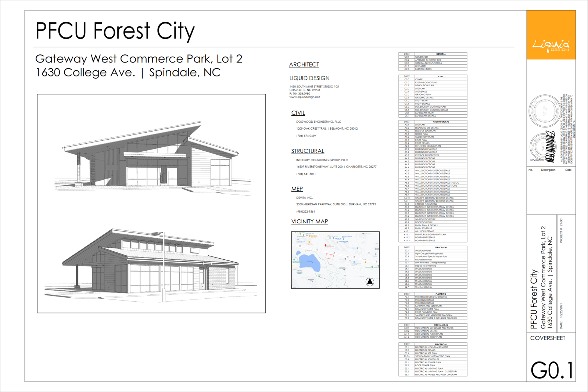Viewport: 588px width, 392px height.
Task: Click the 'EXISTING CONDITIONS' sheet row
Action: [433, 82]
